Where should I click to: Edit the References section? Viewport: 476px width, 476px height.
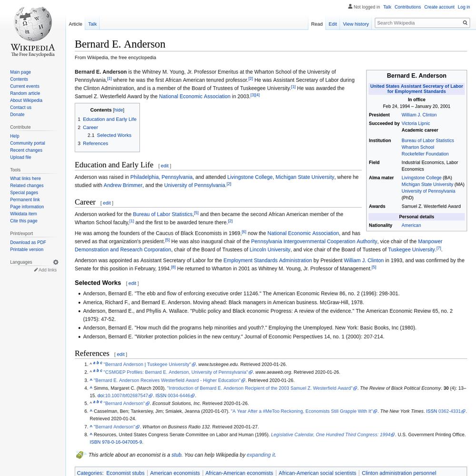pos(120,354)
